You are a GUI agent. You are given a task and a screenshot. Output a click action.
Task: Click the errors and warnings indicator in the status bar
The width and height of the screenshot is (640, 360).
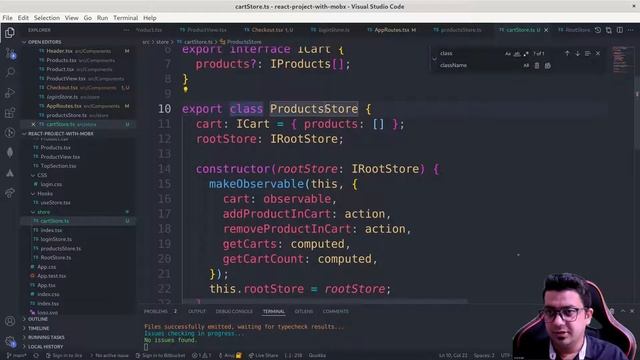tap(202, 356)
